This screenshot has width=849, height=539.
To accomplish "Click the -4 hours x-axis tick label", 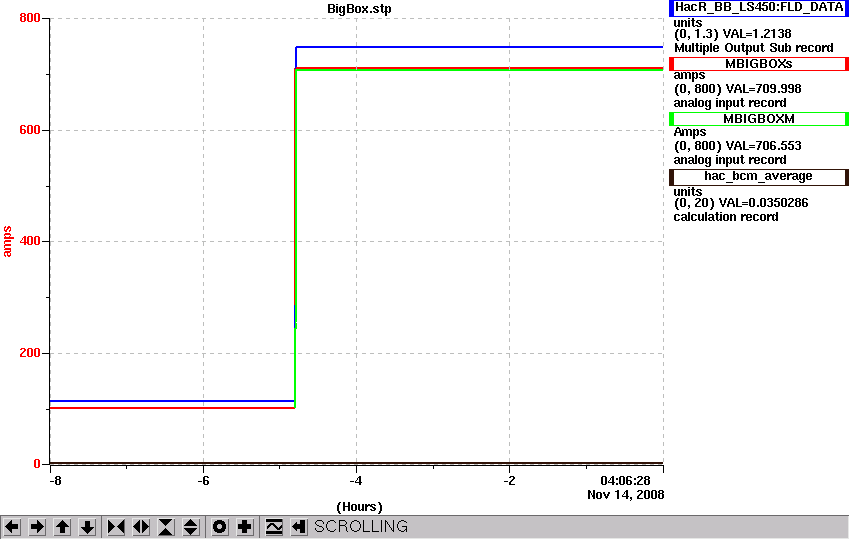I will pyautogui.click(x=356, y=481).
